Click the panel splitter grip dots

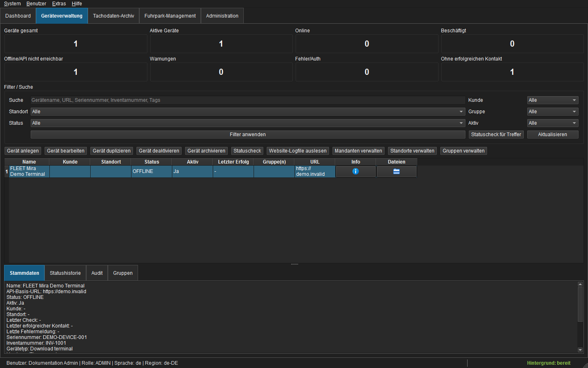coord(294,264)
